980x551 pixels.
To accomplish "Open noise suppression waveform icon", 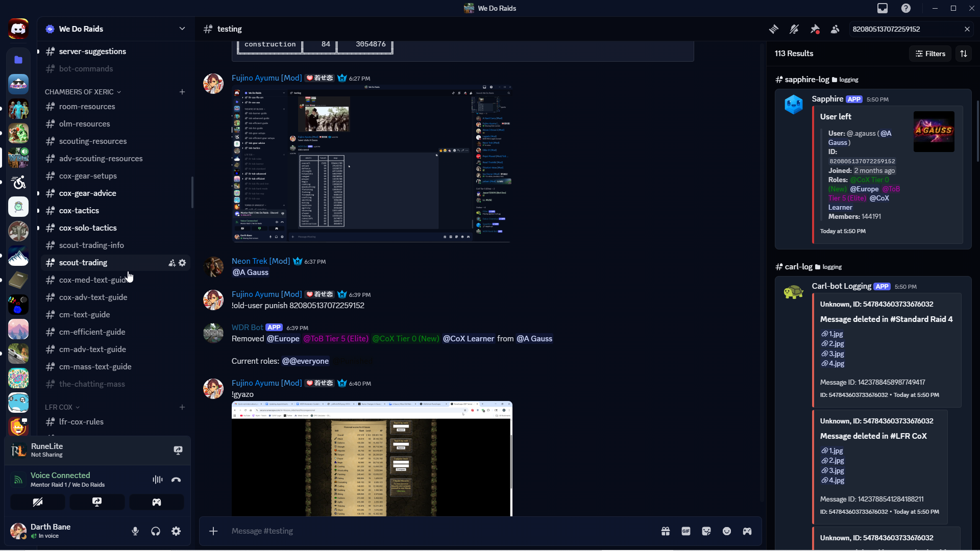I will click(x=157, y=480).
